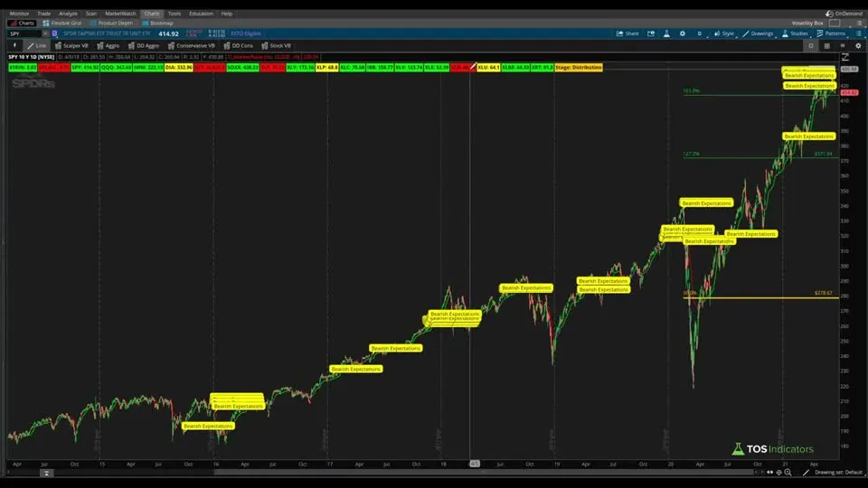
Task: Open gear settings icon below Patterns
Action: [x=859, y=46]
